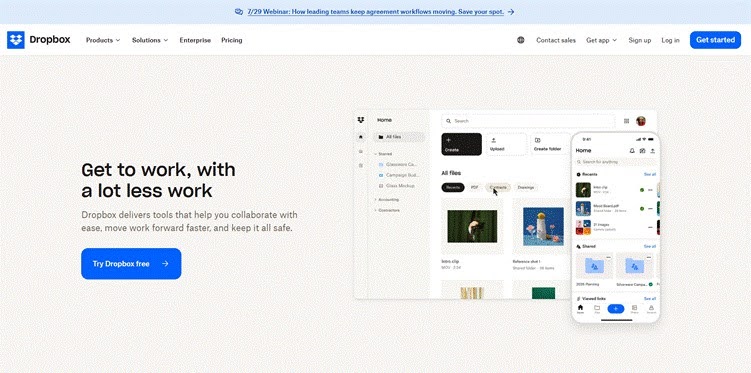Select the home icon in mockup sidebar rail

(x=361, y=137)
